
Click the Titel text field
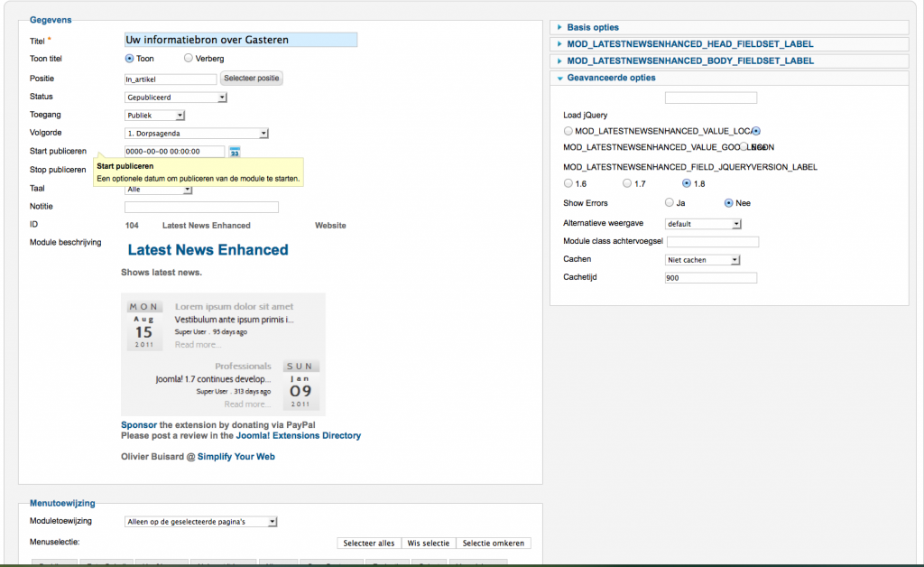241,40
